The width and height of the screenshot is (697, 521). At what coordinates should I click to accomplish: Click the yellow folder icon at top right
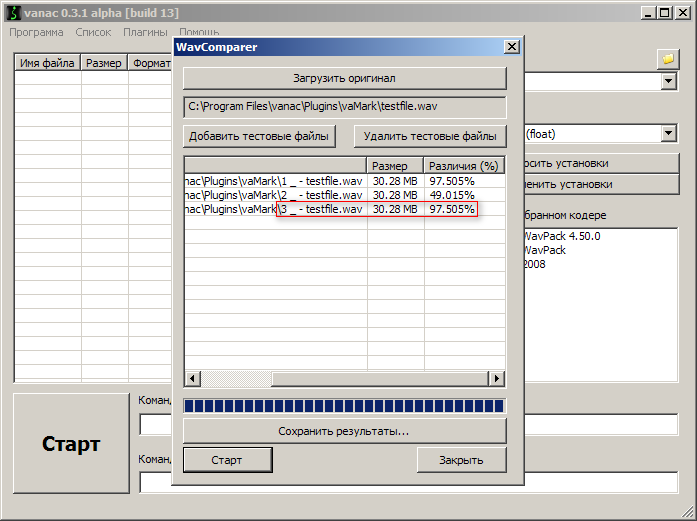tap(667, 59)
